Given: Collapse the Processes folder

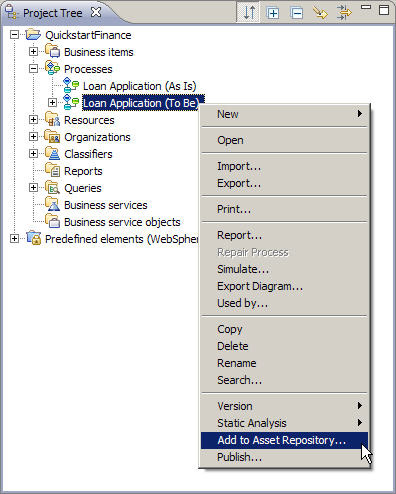Looking at the screenshot, I should (x=33, y=68).
